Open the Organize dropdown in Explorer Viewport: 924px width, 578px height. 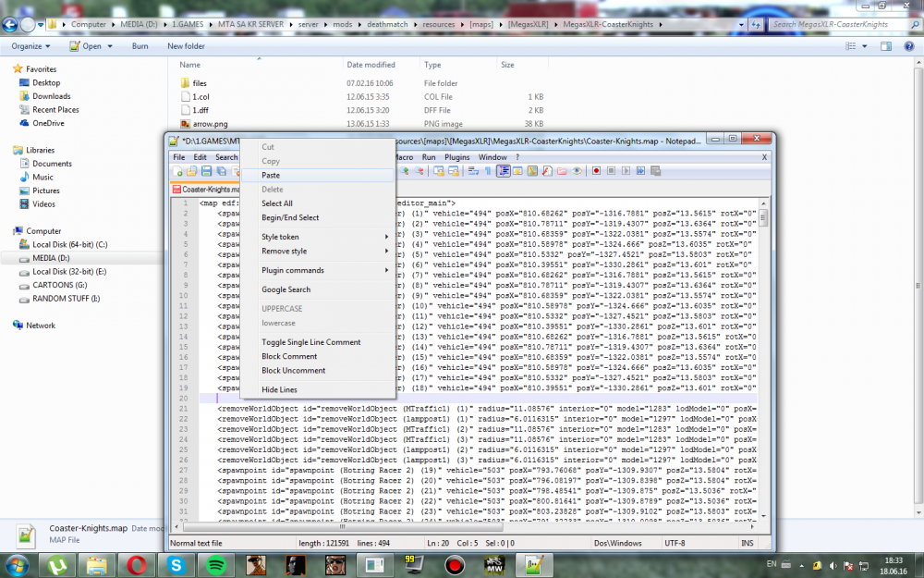point(30,45)
